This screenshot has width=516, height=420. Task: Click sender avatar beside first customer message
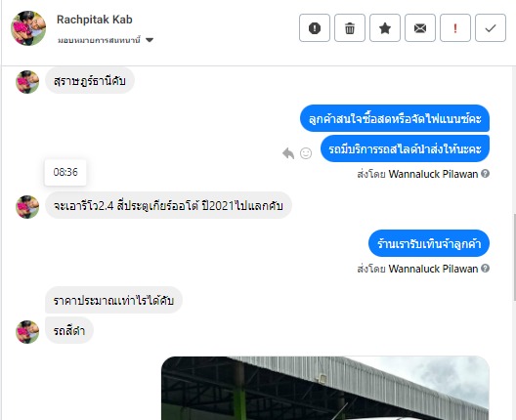coord(27,82)
